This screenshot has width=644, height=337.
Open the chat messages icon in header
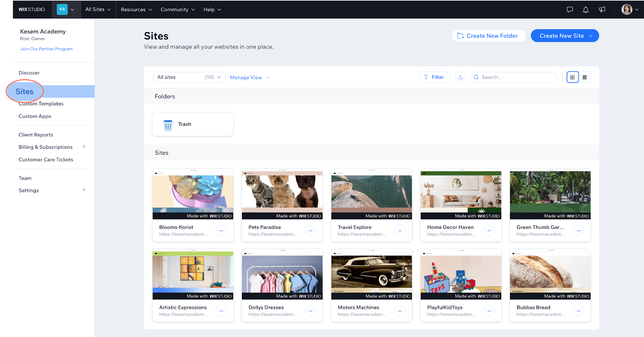(570, 10)
